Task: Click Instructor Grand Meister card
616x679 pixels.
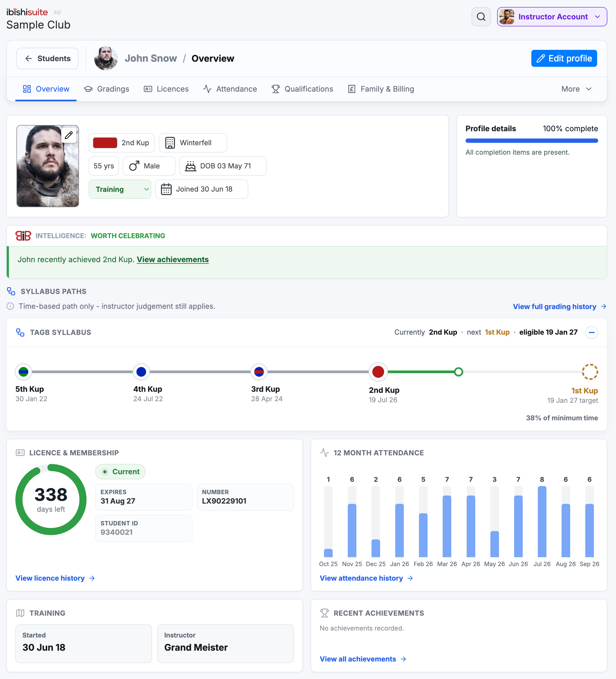Action: pos(225,644)
